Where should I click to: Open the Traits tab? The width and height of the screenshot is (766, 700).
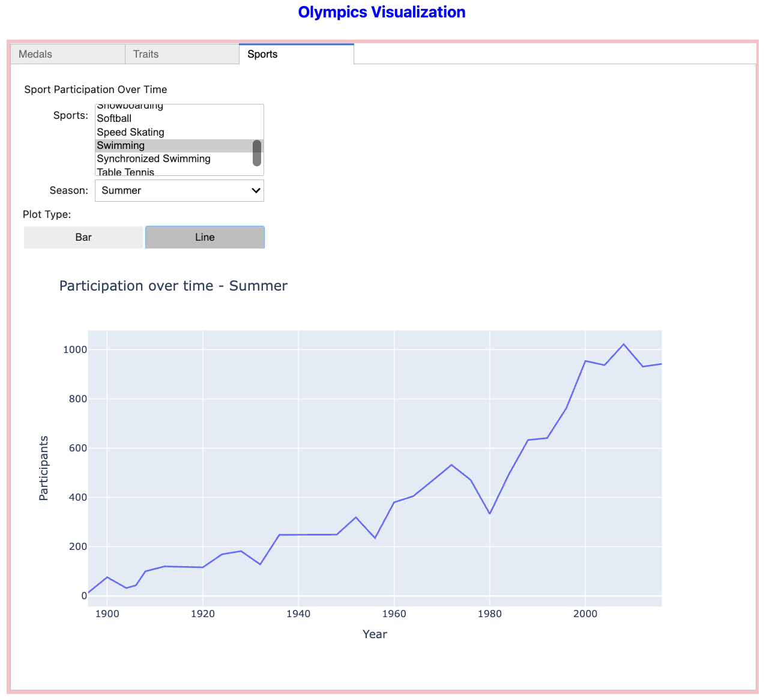181,54
